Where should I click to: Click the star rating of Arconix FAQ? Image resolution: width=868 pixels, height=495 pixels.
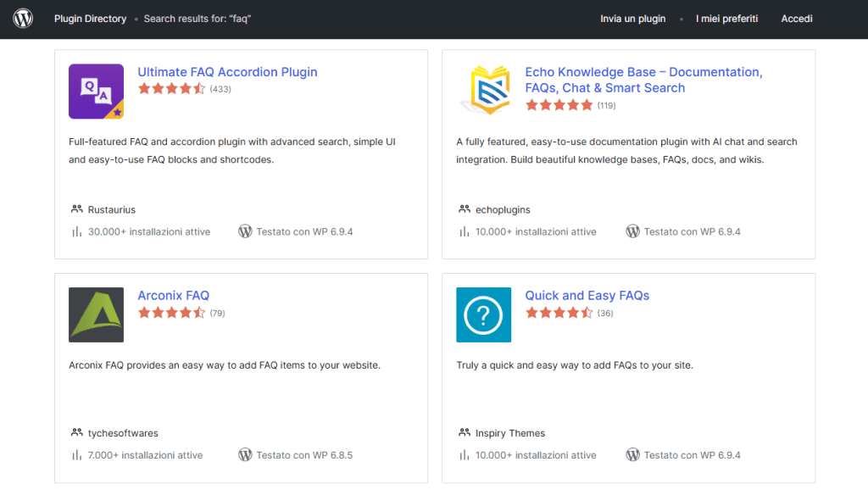[x=171, y=313]
